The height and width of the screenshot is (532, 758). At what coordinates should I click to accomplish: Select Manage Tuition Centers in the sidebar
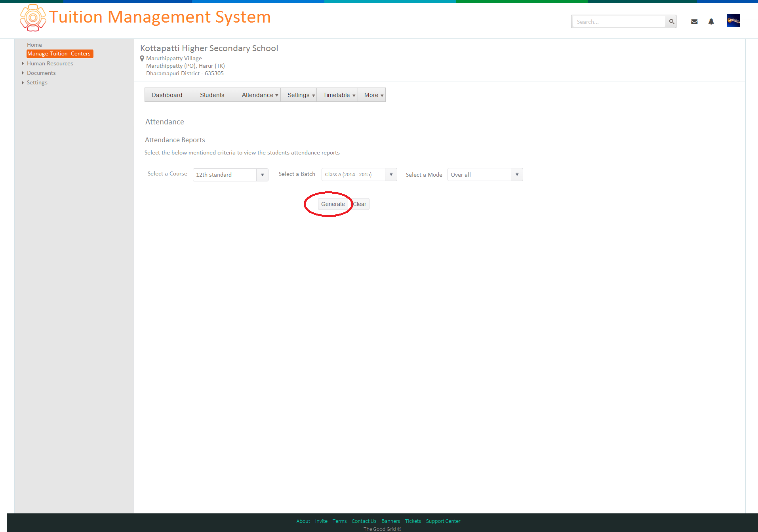[x=59, y=53]
